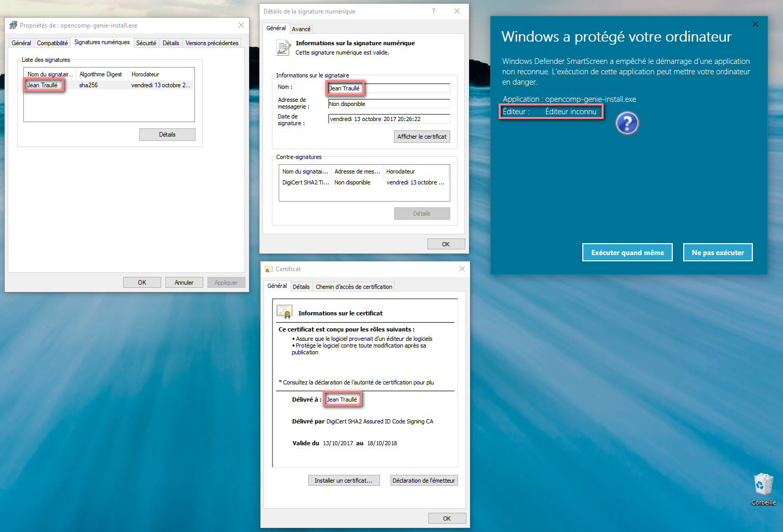Select Jean Traullé in the signatures list
The height and width of the screenshot is (532, 783).
pos(43,85)
